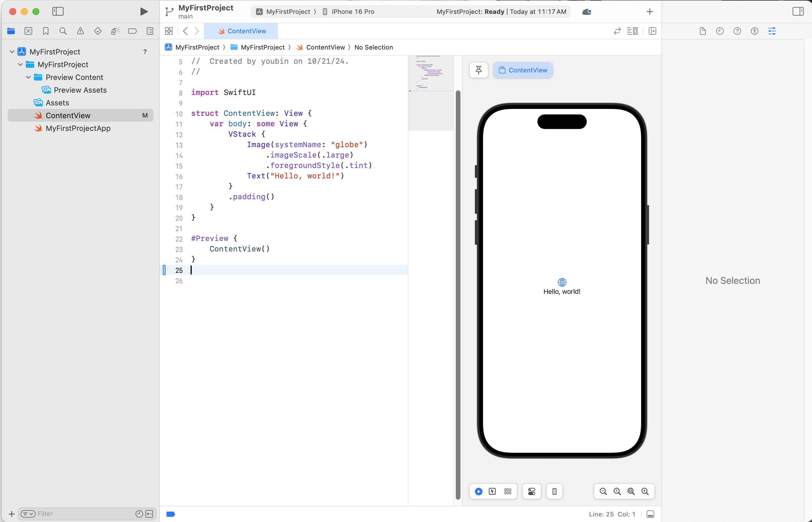Toggle the Inspector panel on right
The height and width of the screenshot is (522, 812).
click(x=798, y=12)
